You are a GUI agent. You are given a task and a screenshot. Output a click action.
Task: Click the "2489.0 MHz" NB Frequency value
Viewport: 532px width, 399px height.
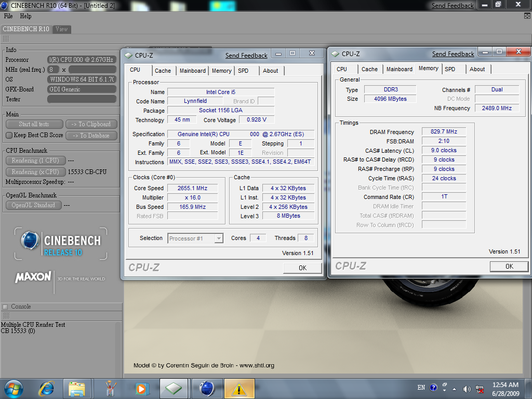[x=497, y=108]
